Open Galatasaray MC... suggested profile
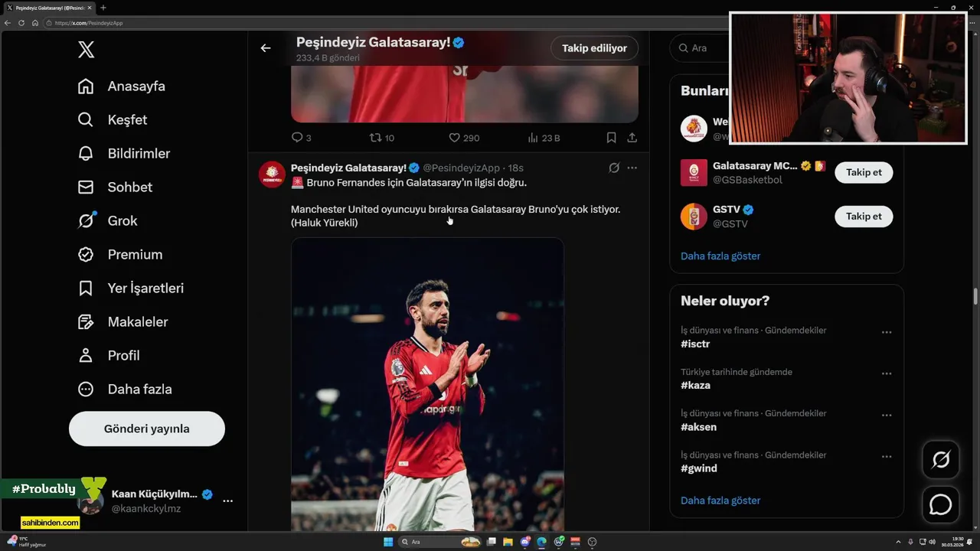 [x=755, y=166]
